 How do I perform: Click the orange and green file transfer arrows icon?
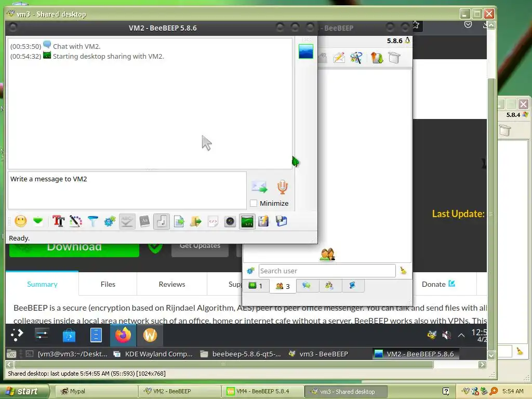377,58
